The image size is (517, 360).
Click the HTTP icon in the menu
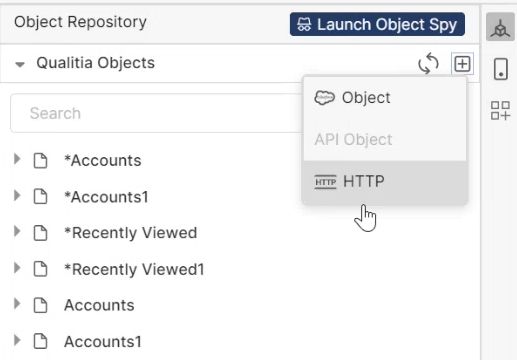click(x=325, y=182)
